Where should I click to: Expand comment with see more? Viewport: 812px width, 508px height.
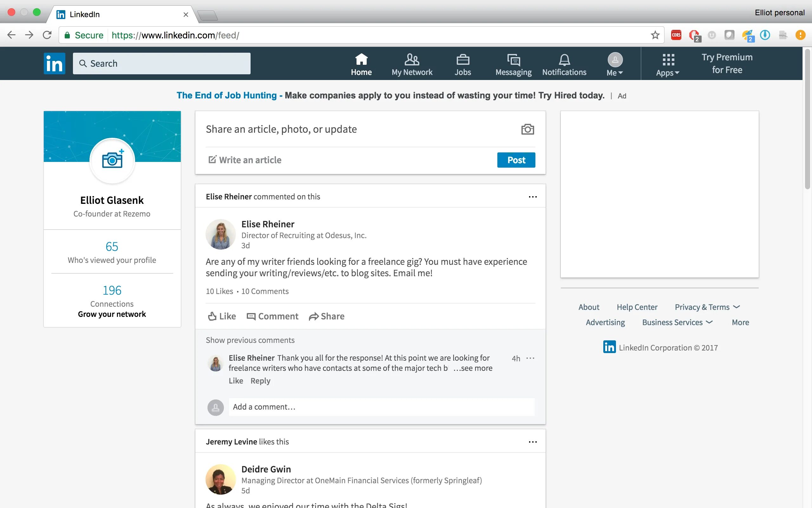[473, 368]
